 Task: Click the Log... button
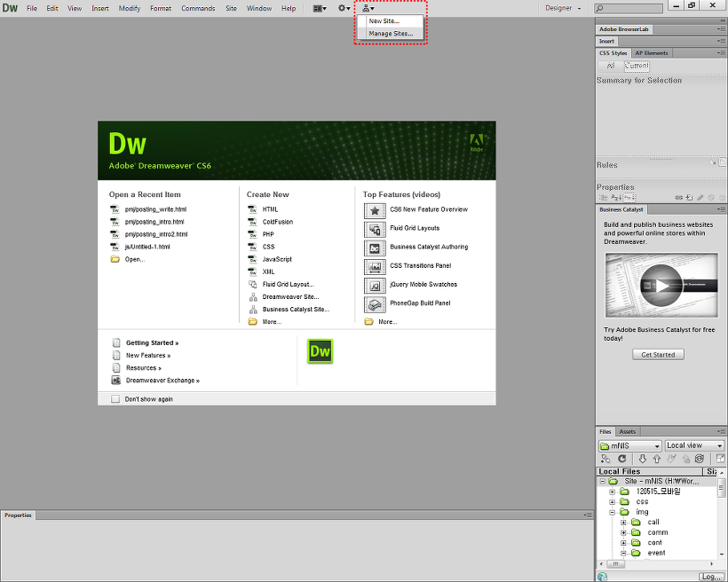[x=711, y=577]
